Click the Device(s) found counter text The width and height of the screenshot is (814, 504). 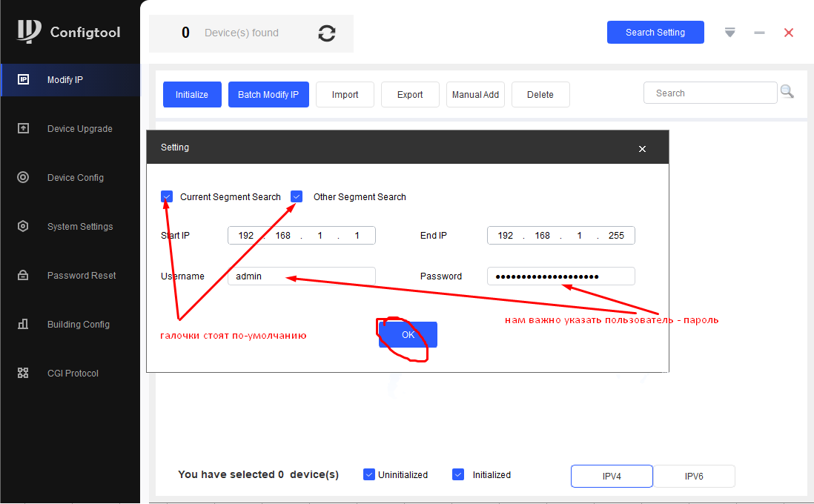pyautogui.click(x=242, y=33)
